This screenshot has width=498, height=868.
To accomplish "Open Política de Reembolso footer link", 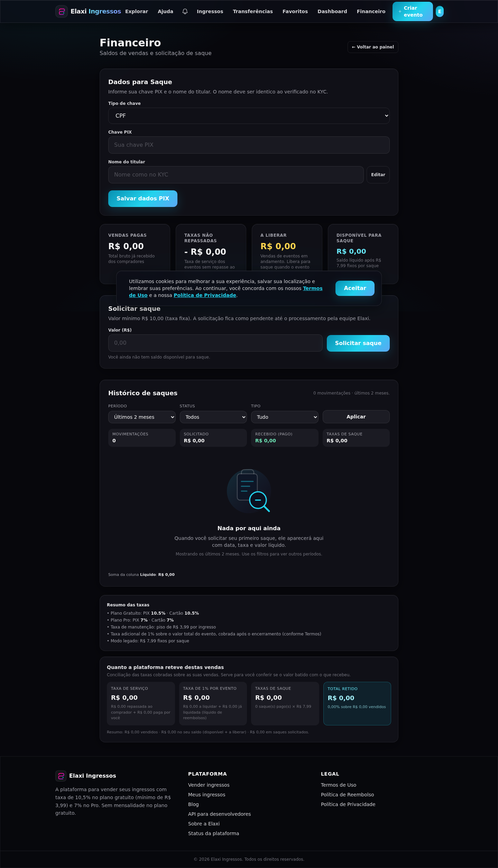I will (x=348, y=795).
